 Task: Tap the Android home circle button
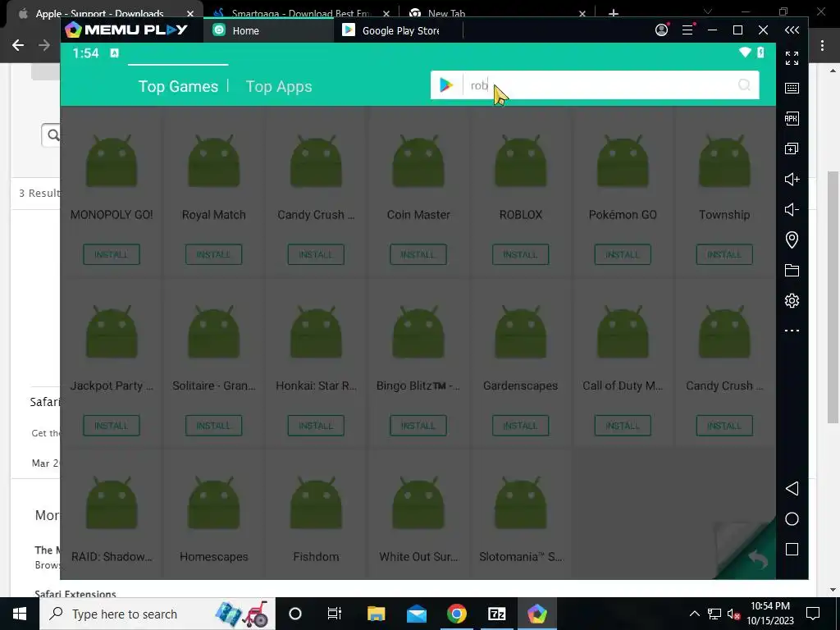click(792, 518)
